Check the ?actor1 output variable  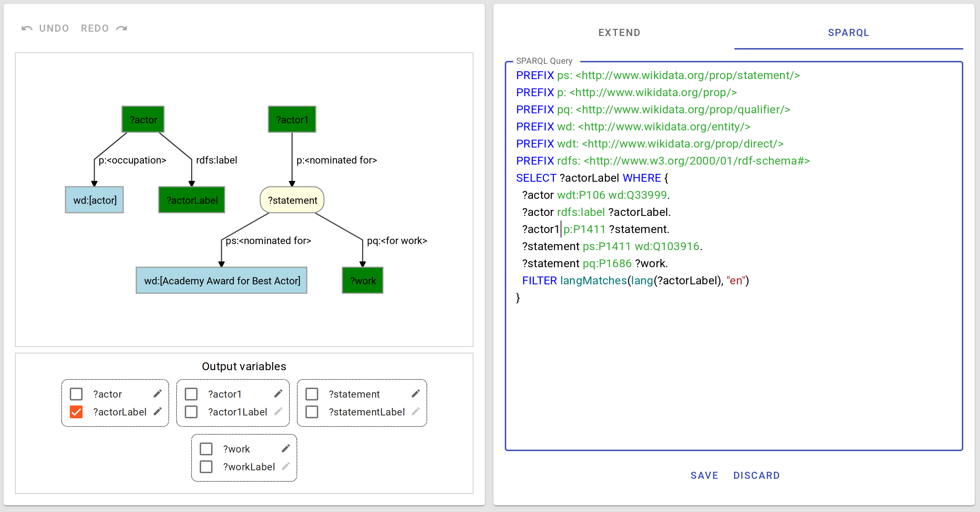[x=191, y=394]
